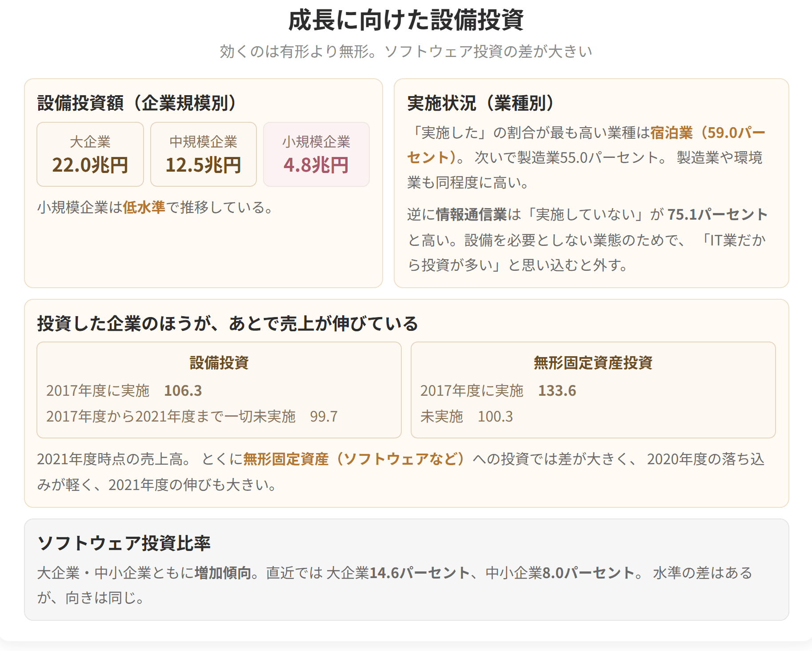The height and width of the screenshot is (651, 812).
Task: Click the highlighted word 低水準
Action: click(x=144, y=207)
